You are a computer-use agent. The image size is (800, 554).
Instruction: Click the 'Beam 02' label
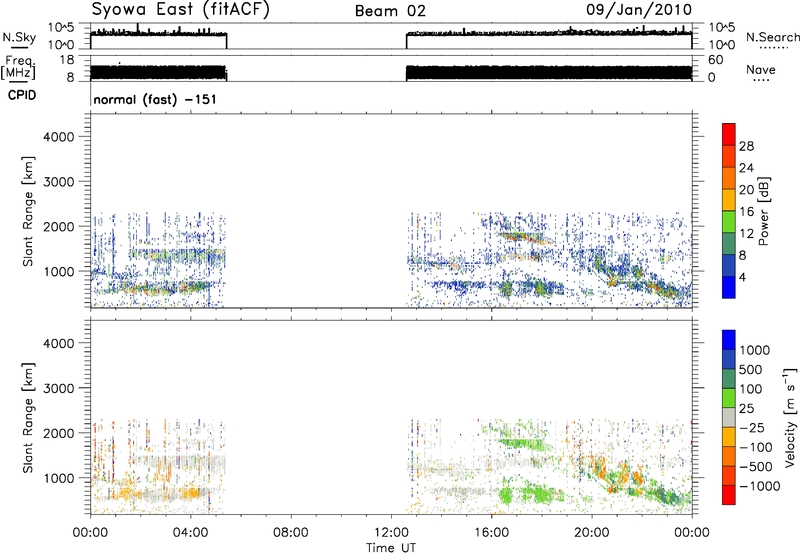[x=390, y=11]
